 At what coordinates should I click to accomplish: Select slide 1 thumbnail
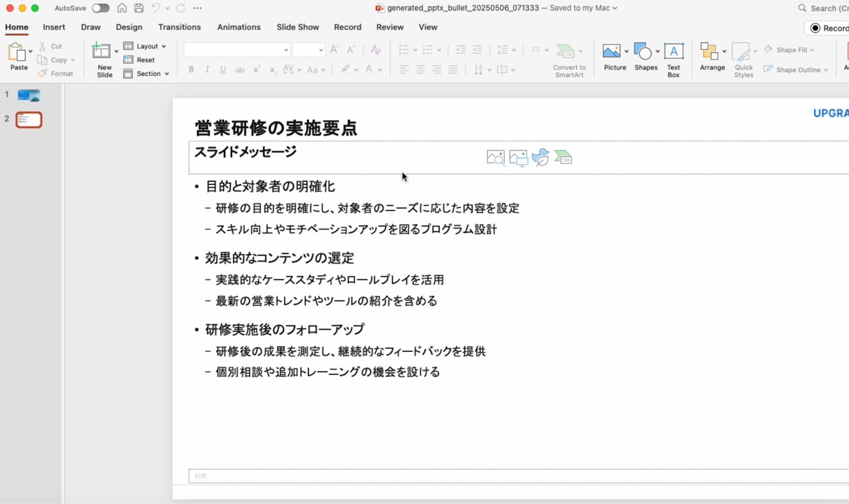click(x=29, y=95)
